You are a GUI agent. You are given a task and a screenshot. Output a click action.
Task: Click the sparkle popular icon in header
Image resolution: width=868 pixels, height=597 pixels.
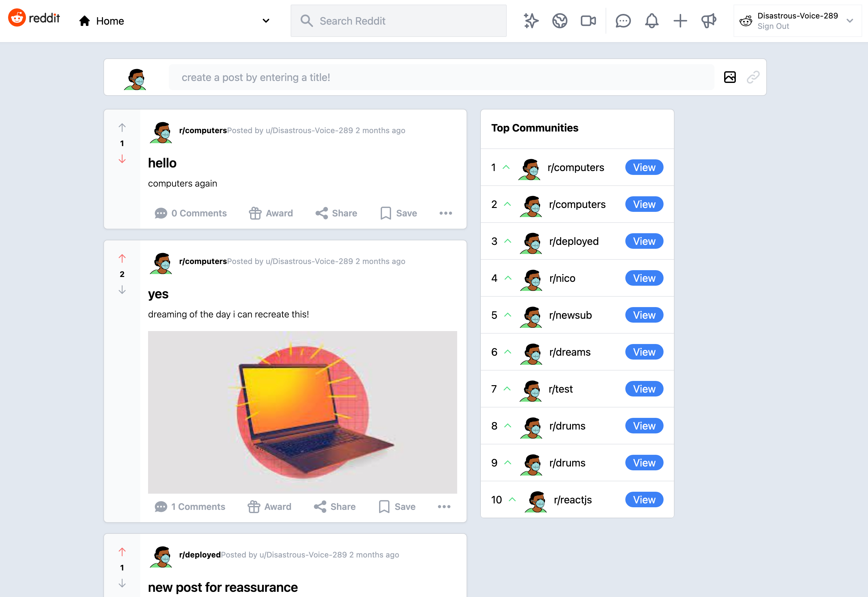(x=531, y=21)
